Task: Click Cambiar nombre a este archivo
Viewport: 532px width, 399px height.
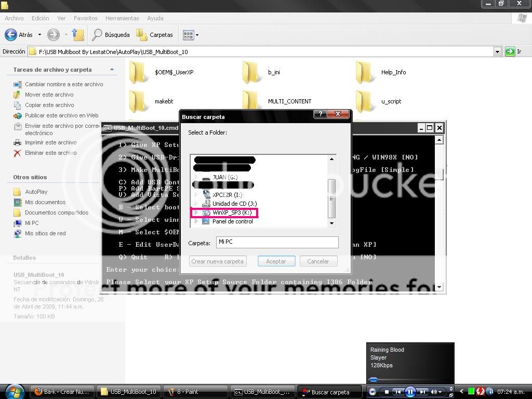Action: pos(64,84)
